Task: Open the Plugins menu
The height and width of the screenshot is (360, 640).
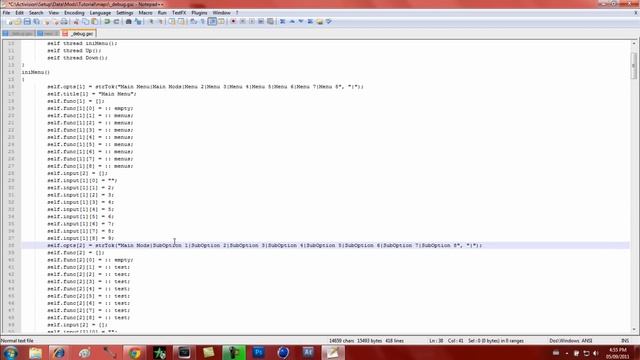Action: tap(199, 13)
